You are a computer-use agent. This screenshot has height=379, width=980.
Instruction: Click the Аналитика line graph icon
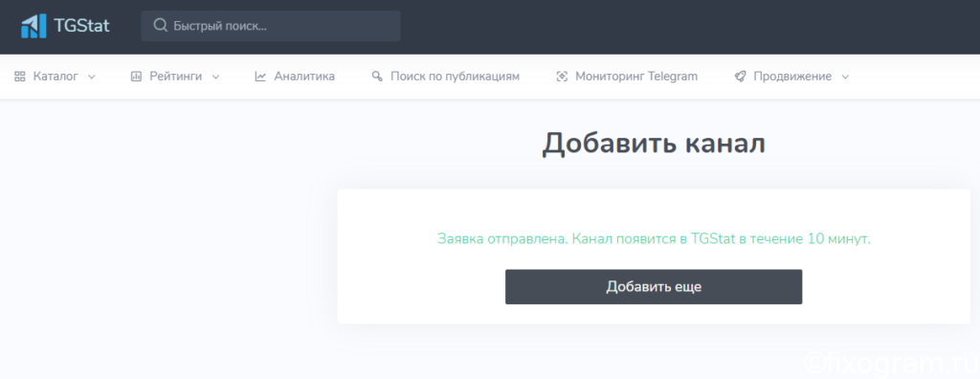click(260, 77)
